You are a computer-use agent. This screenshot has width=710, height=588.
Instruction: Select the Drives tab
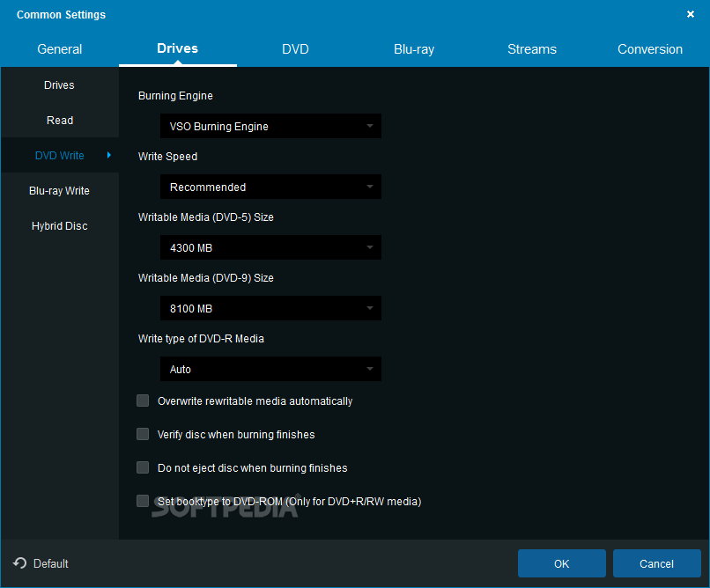pos(178,48)
